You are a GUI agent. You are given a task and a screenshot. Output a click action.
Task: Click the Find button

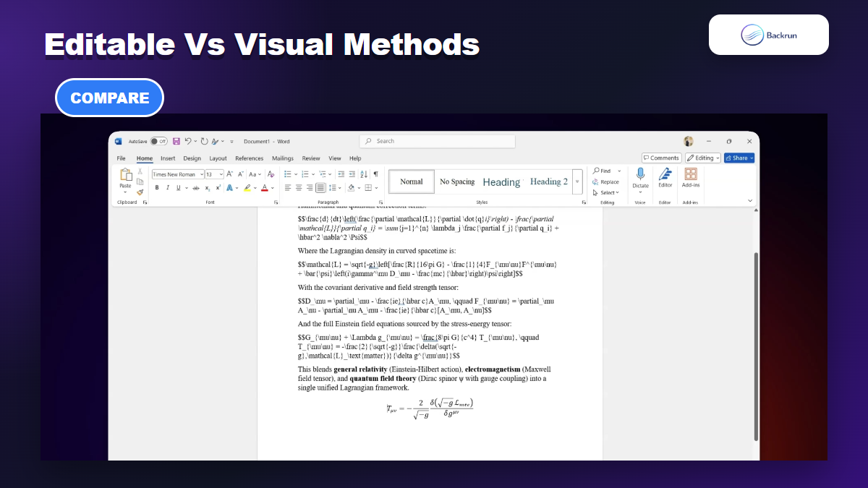(602, 171)
